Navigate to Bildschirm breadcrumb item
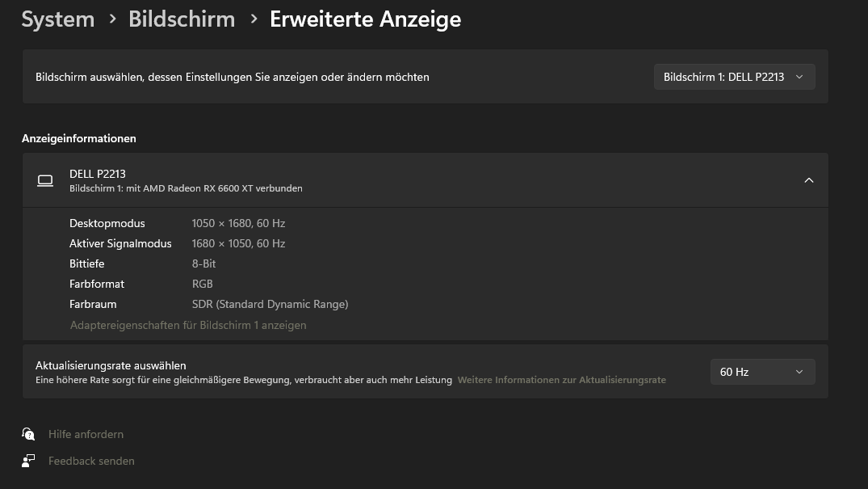868x489 pixels. tap(182, 19)
